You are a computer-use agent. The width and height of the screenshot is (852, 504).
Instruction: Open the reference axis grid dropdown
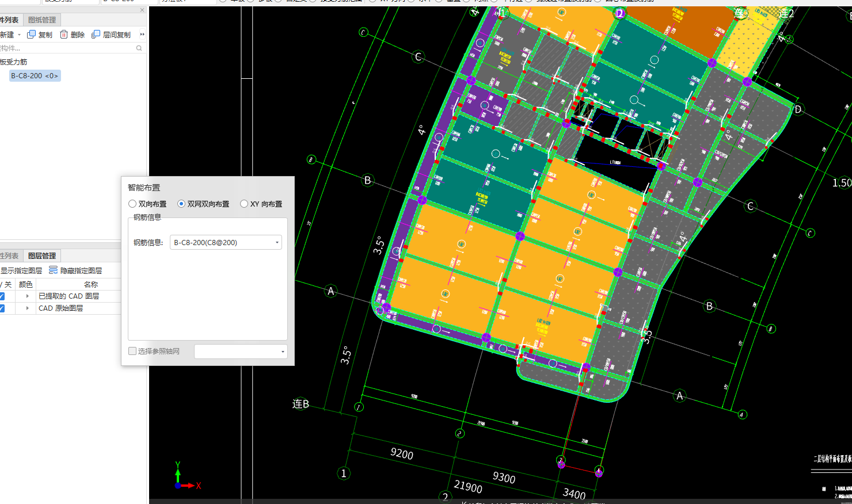[241, 352]
